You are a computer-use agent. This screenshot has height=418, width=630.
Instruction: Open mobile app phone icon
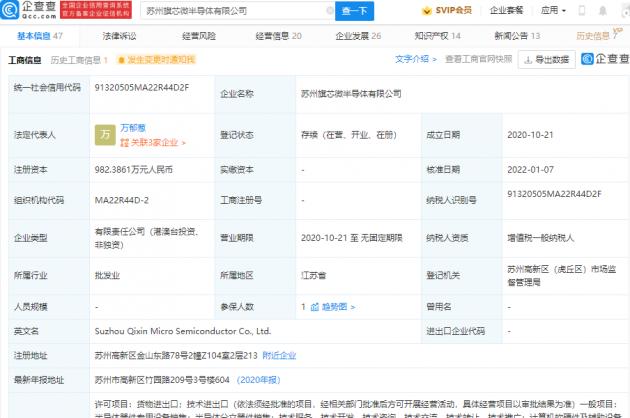[x=581, y=10]
